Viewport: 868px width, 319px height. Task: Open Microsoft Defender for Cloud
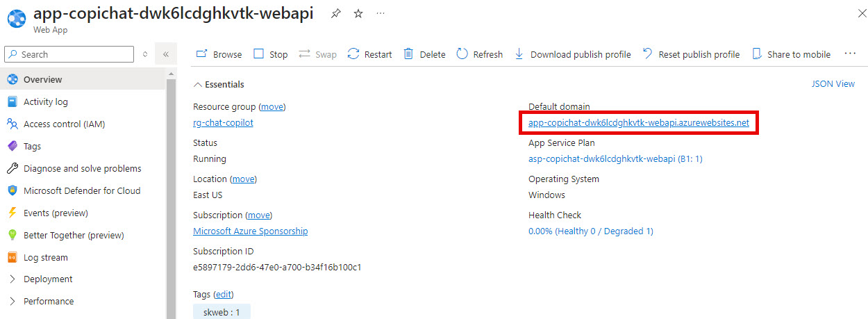[83, 190]
